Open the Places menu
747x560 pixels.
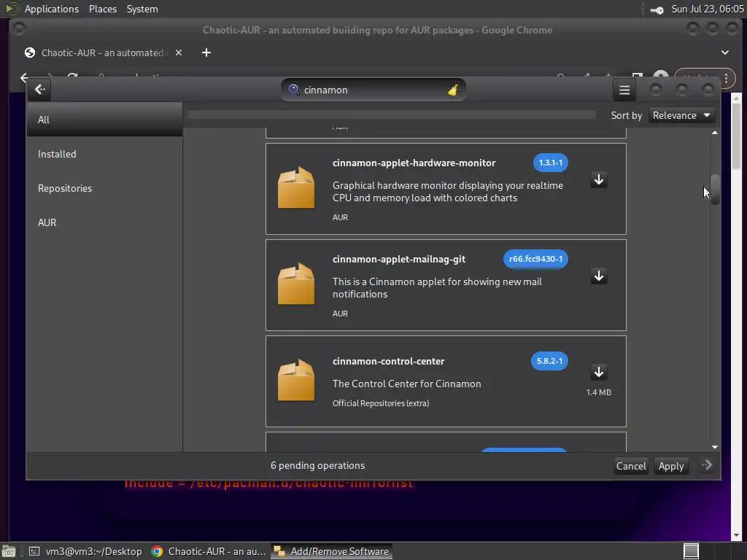coord(102,9)
